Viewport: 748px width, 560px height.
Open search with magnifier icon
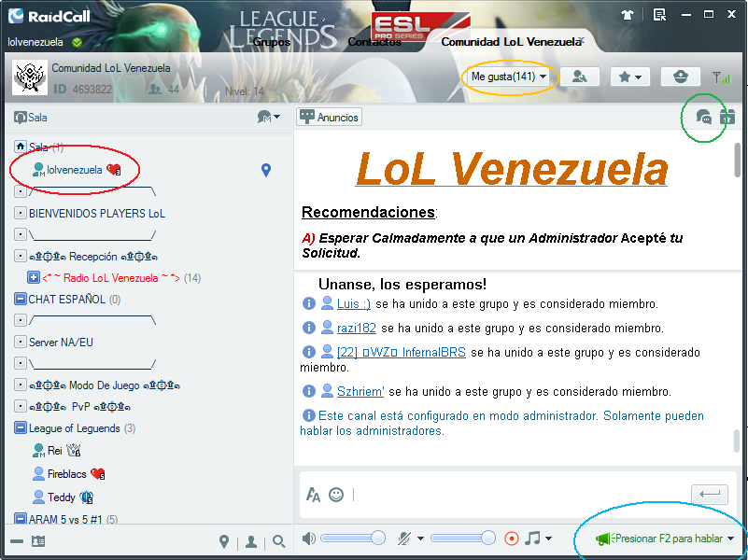coord(278,541)
